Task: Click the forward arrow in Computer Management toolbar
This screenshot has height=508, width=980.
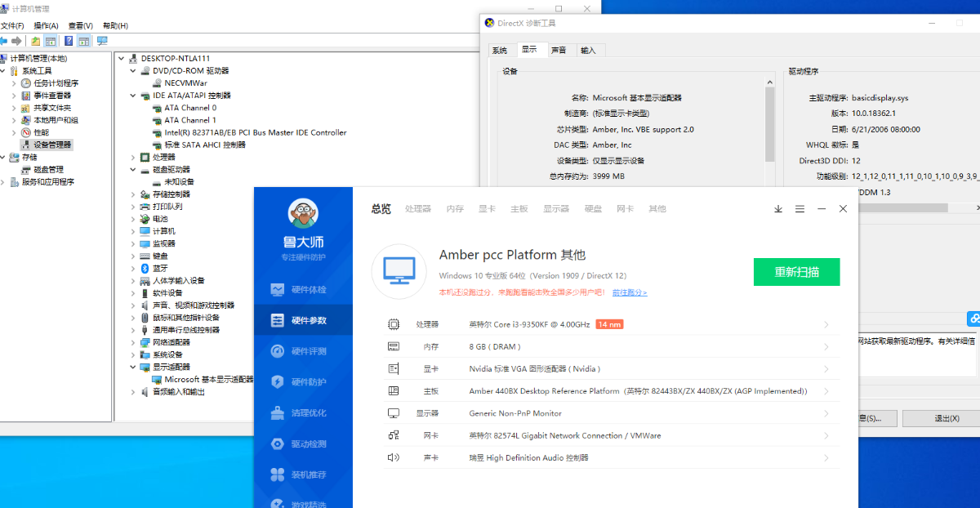Action: tap(16, 41)
